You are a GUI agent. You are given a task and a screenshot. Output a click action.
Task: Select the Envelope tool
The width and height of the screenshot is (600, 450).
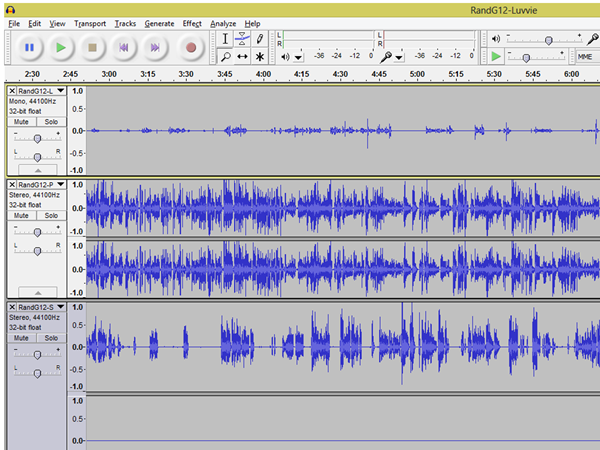pos(242,39)
